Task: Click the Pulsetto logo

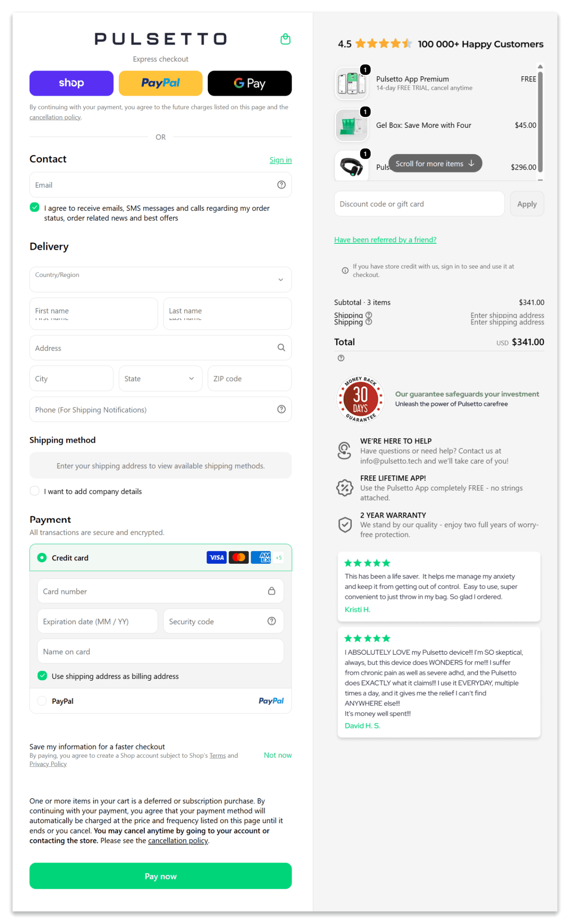Action: click(161, 39)
